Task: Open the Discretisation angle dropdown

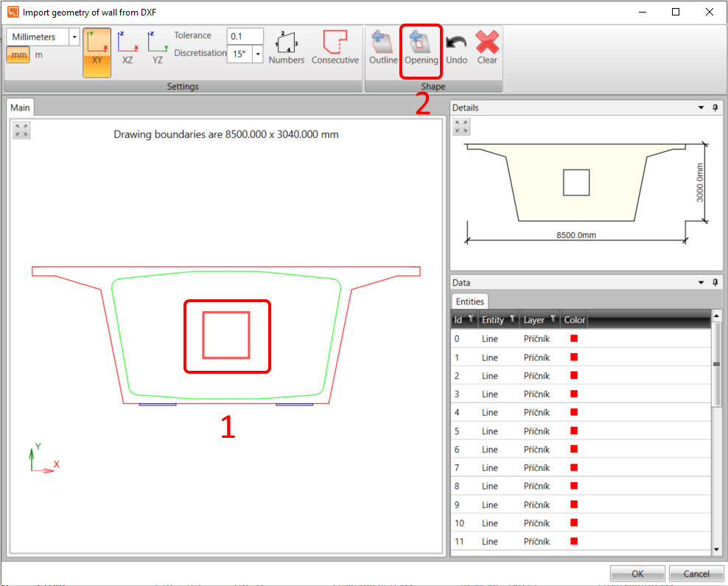Action: pos(257,54)
